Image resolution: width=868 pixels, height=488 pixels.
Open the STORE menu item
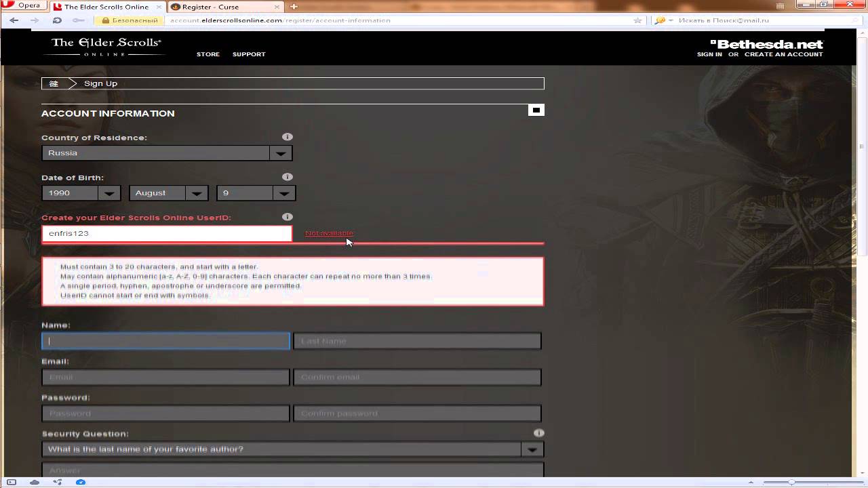pos(208,54)
